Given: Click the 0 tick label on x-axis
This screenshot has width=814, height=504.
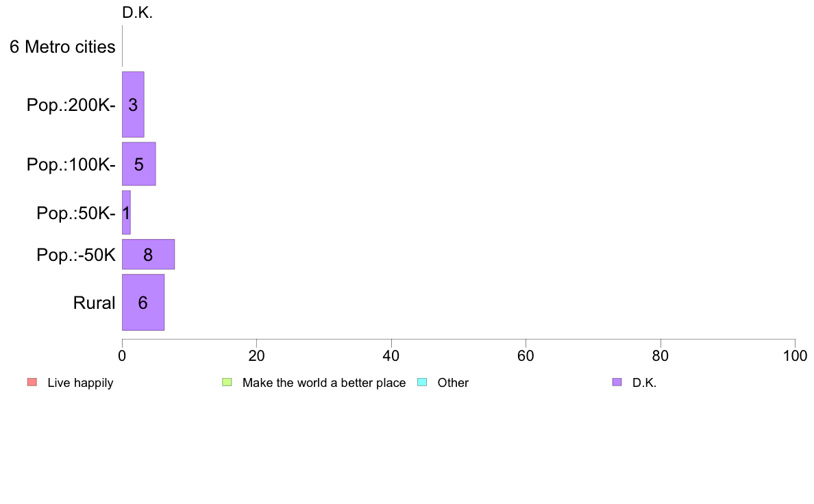Looking at the screenshot, I should [x=122, y=355].
